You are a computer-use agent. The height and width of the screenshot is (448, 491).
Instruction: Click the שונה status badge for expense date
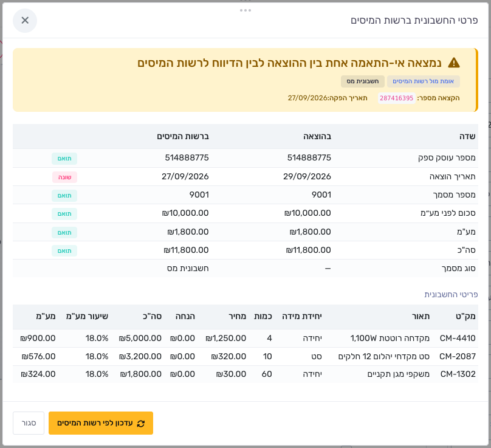click(64, 177)
